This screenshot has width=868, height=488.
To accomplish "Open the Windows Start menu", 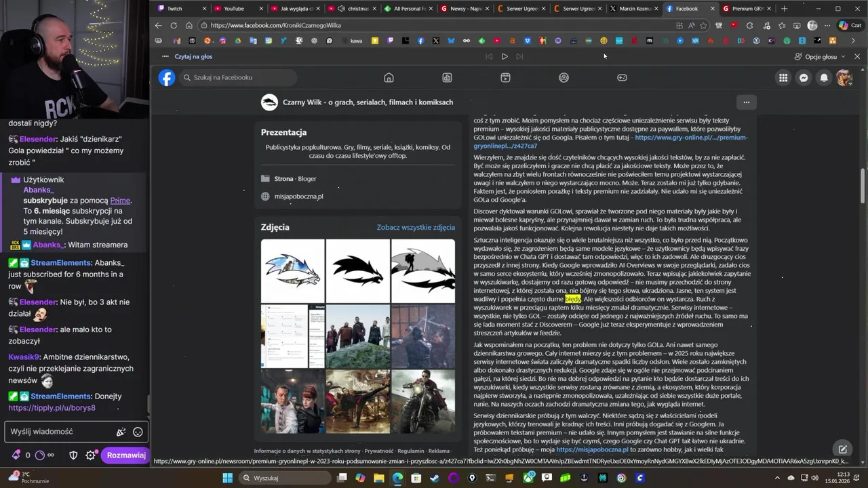I will (x=228, y=478).
